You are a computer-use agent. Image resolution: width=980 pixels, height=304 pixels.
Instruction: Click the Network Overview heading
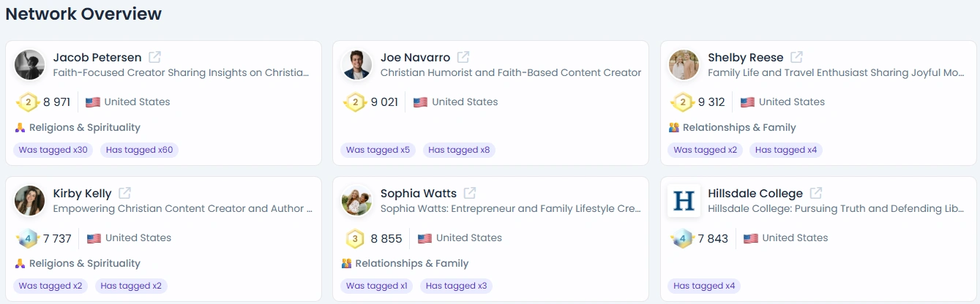[84, 14]
